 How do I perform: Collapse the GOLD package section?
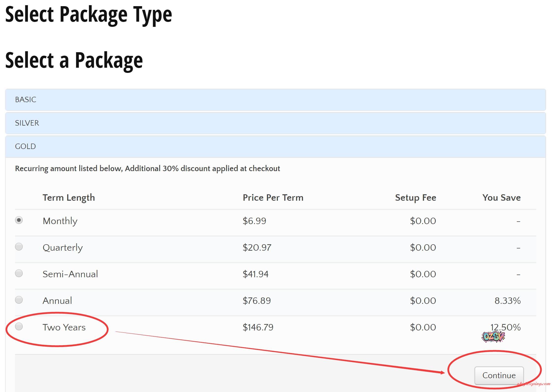(x=25, y=147)
